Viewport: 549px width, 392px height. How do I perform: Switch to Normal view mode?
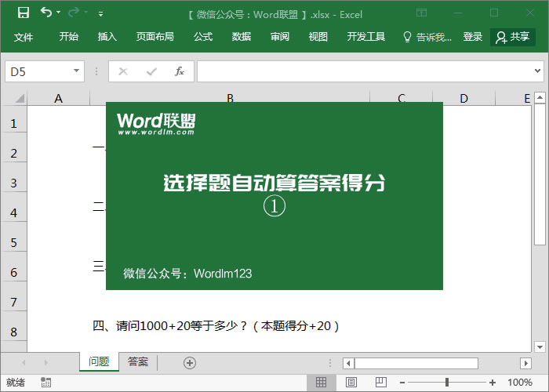321,383
